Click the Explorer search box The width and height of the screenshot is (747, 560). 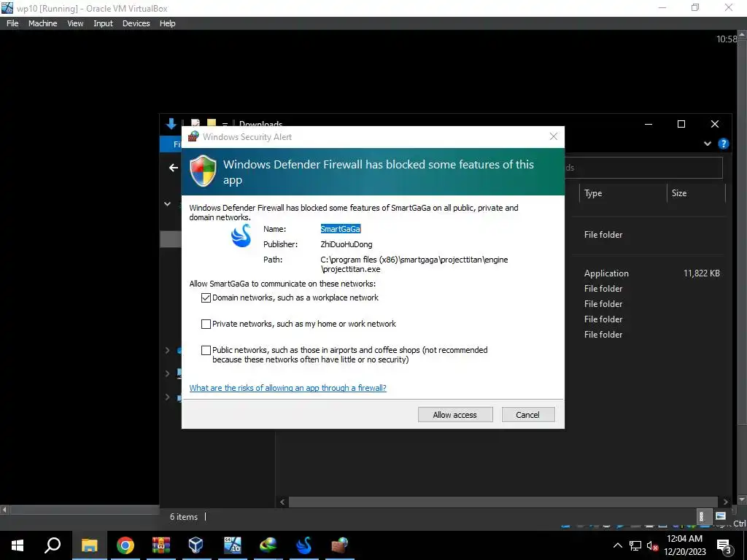tap(643, 168)
